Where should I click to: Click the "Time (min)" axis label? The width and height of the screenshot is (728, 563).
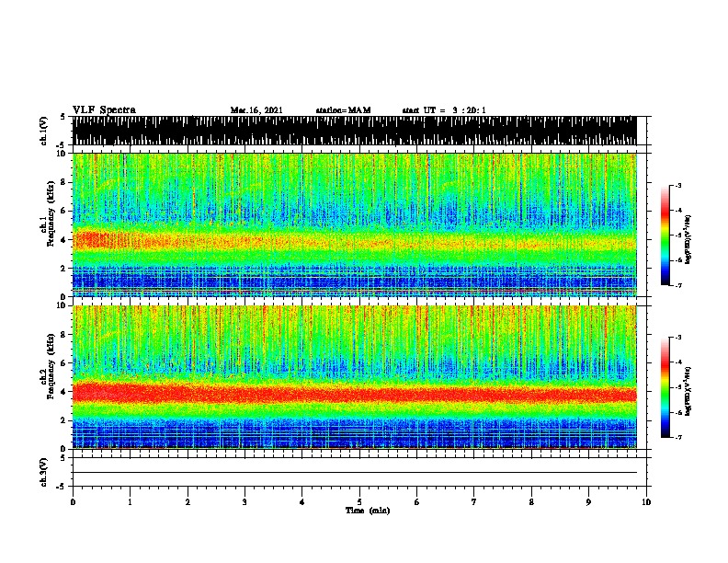(368, 511)
